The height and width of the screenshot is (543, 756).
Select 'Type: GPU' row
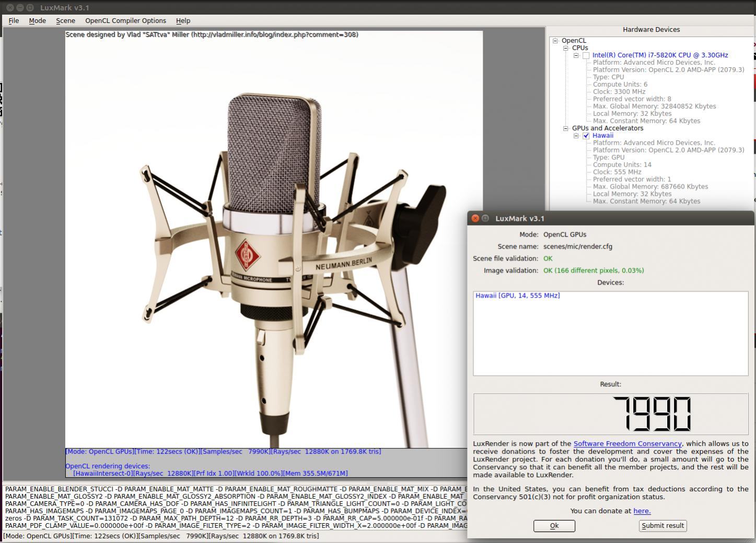608,157
